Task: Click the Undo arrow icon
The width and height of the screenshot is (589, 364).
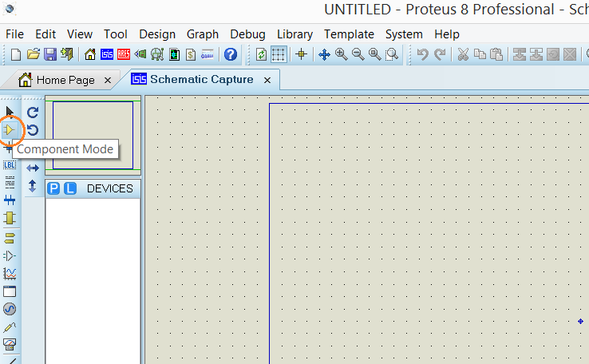Action: click(x=422, y=54)
